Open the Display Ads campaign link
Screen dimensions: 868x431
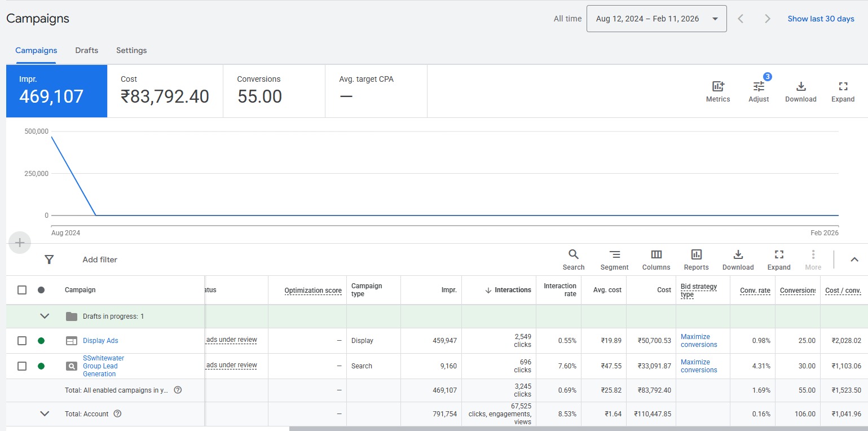point(100,341)
